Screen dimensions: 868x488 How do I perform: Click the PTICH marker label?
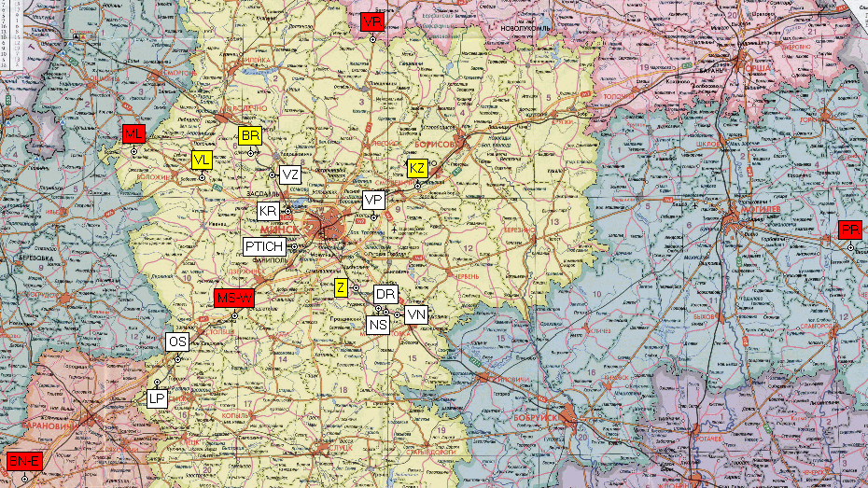point(264,246)
